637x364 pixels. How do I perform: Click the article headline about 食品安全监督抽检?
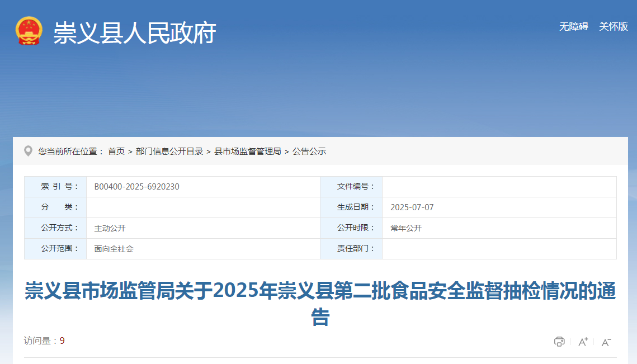(320, 304)
